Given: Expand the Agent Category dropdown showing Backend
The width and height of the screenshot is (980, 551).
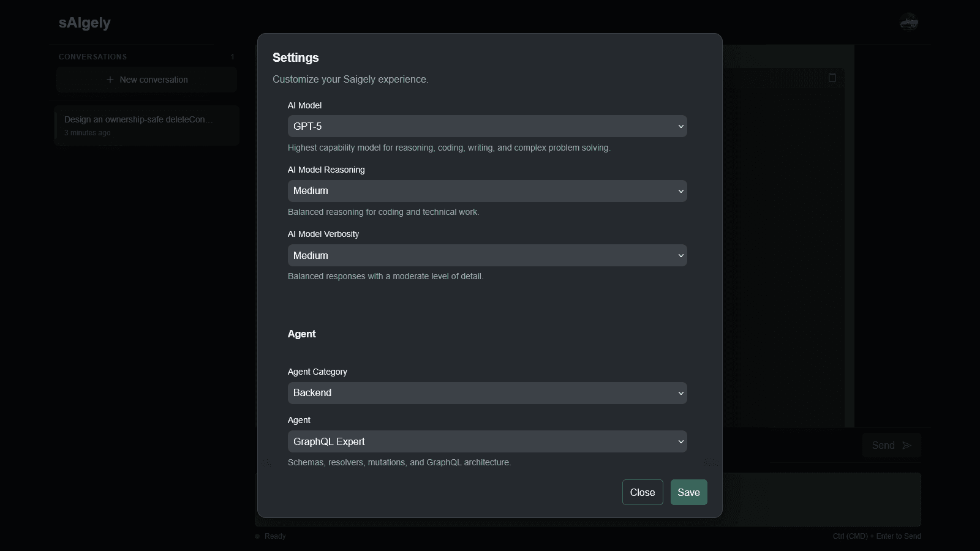Looking at the screenshot, I should coord(487,393).
